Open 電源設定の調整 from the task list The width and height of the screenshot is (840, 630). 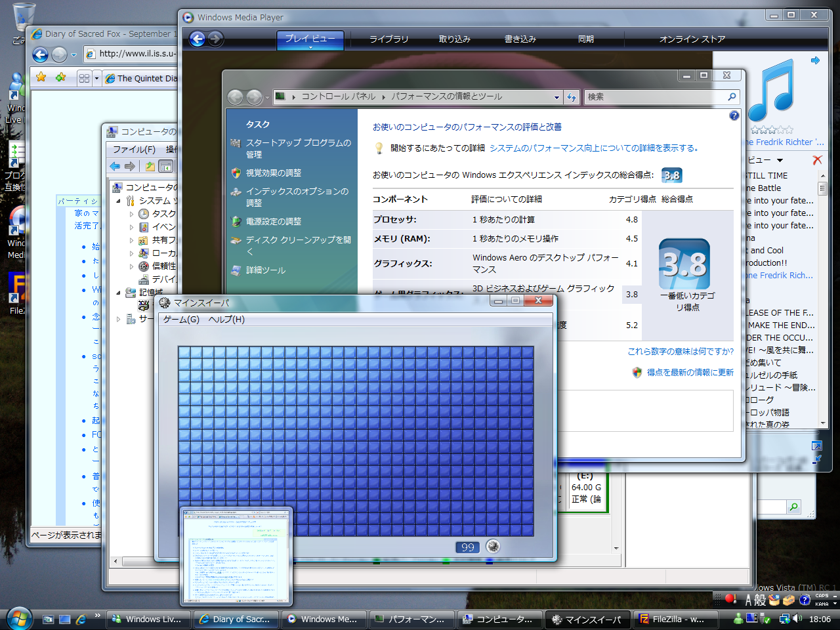pos(274,222)
